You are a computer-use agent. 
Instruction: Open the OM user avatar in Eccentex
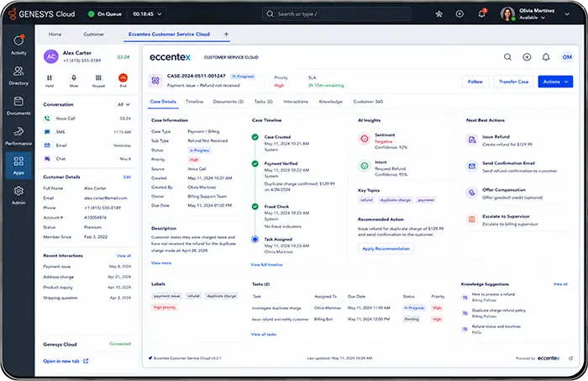[x=567, y=57]
